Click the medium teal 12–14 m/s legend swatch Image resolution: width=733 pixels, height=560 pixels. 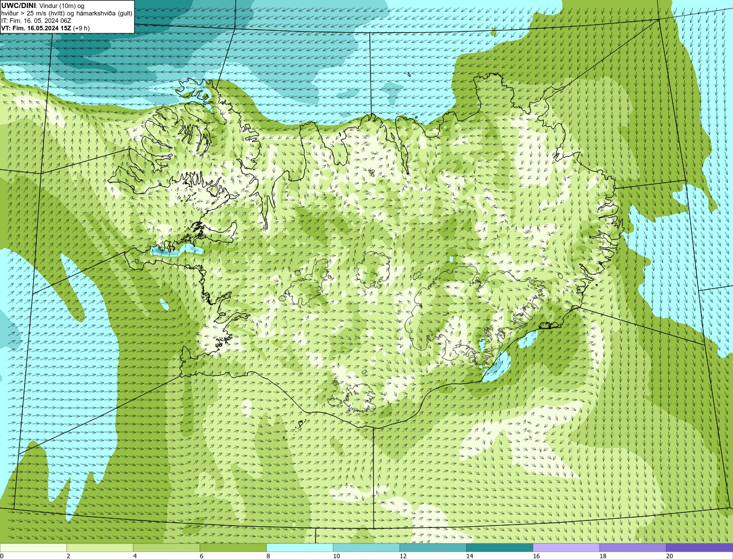[x=433, y=548]
